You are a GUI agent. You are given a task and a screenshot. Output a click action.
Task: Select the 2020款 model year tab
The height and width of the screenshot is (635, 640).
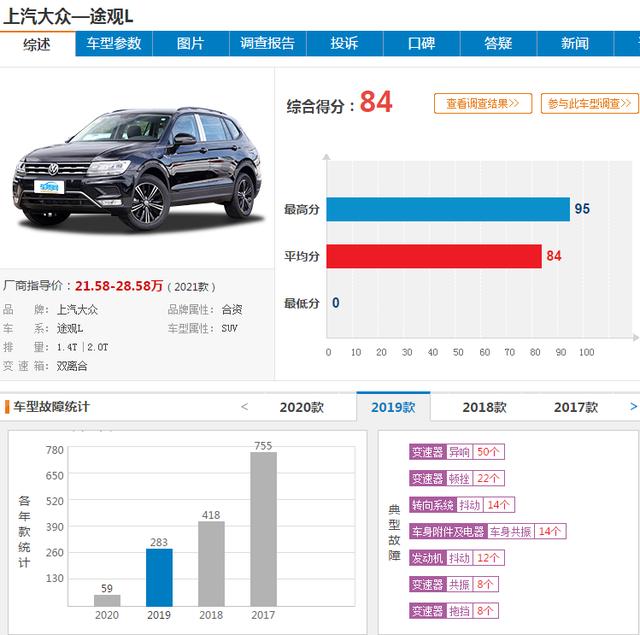tap(302, 407)
